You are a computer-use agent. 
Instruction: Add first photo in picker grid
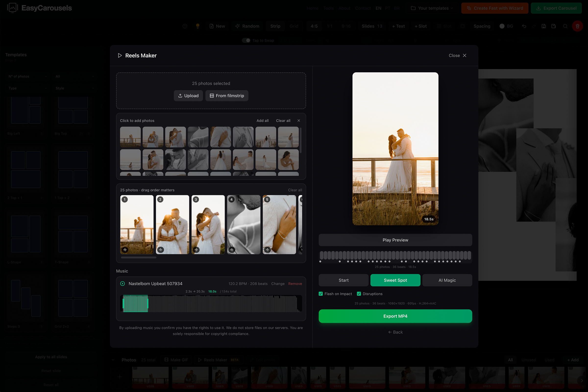coord(130,137)
